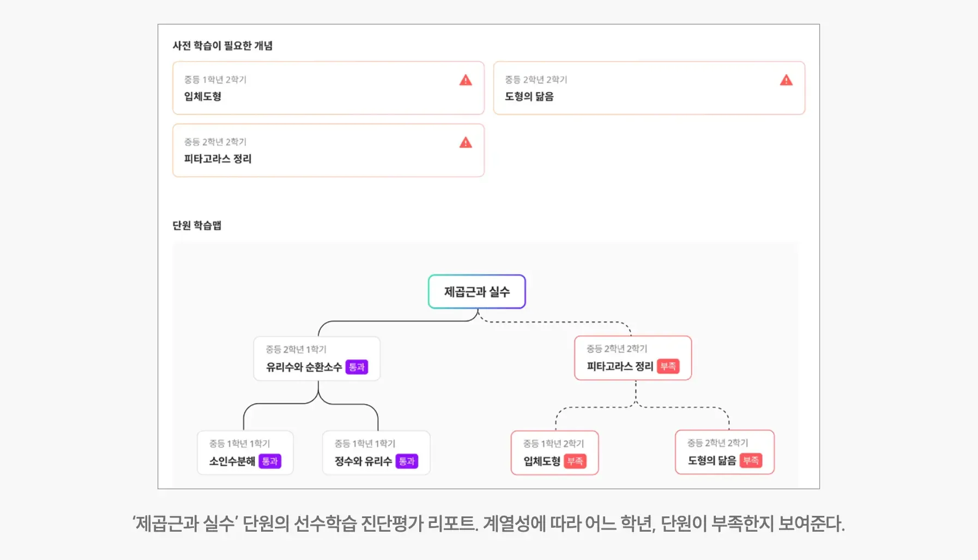Viewport: 978px width, 560px height.
Task: Toggle the 통과 indicator on 유리수와 순환소수
Action: click(x=358, y=367)
